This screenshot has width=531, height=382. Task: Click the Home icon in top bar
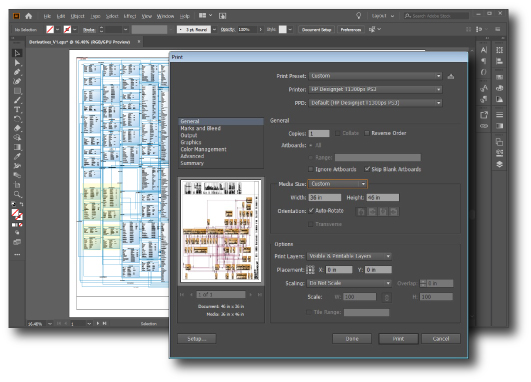(x=28, y=16)
